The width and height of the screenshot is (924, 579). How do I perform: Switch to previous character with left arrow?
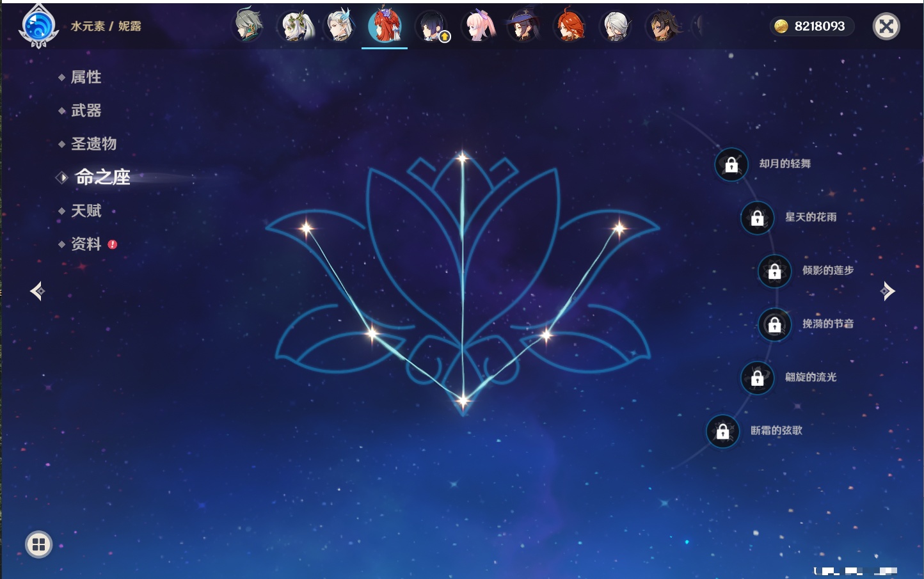coord(37,291)
